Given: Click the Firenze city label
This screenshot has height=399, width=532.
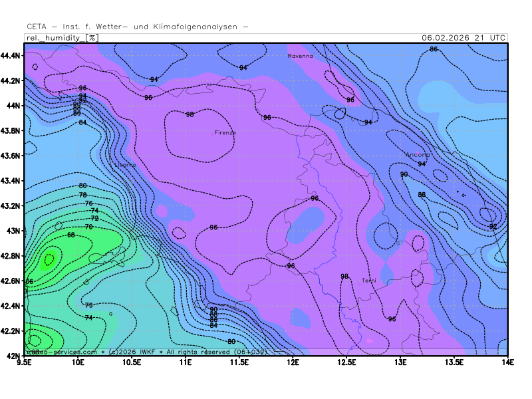Looking at the screenshot, I should 225,132.
